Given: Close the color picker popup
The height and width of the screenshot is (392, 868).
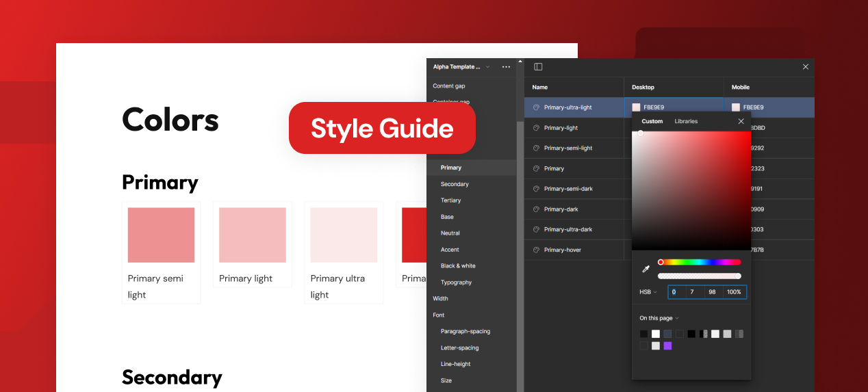Looking at the screenshot, I should pyautogui.click(x=741, y=121).
